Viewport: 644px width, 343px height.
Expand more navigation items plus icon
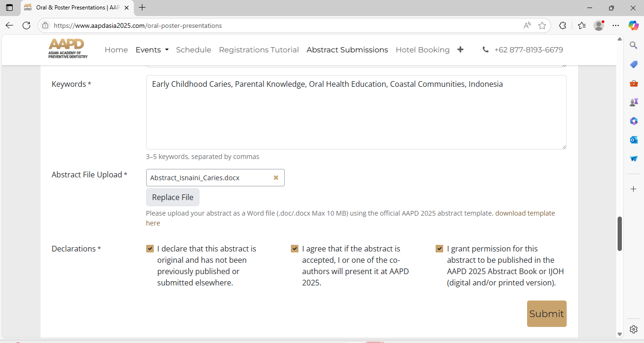[460, 50]
